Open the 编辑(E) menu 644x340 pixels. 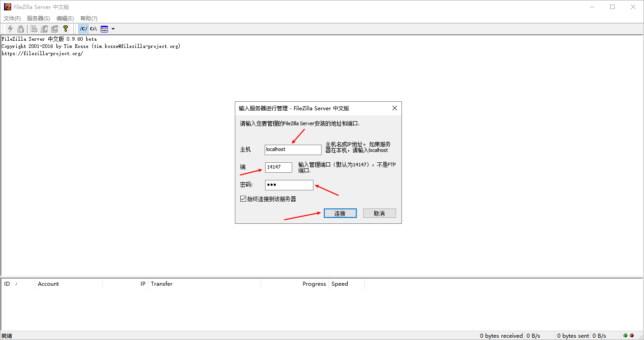coord(65,18)
